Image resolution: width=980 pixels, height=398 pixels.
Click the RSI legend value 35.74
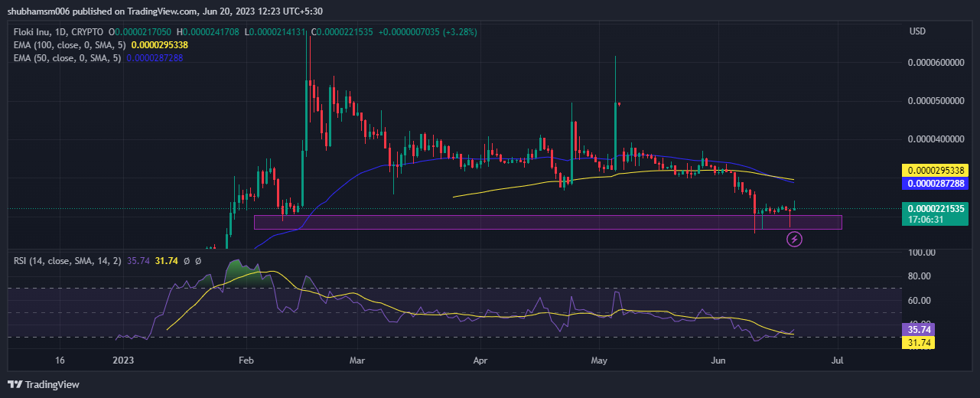click(x=138, y=261)
